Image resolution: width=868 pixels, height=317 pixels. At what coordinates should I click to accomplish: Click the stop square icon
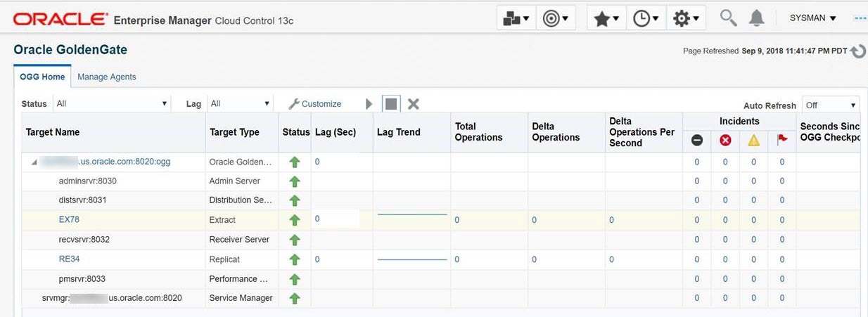coord(391,104)
